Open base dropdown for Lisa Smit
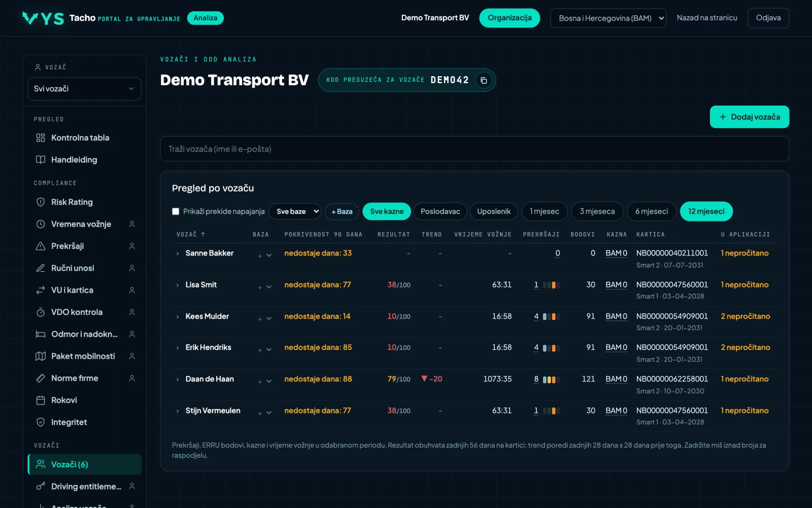 click(x=269, y=287)
